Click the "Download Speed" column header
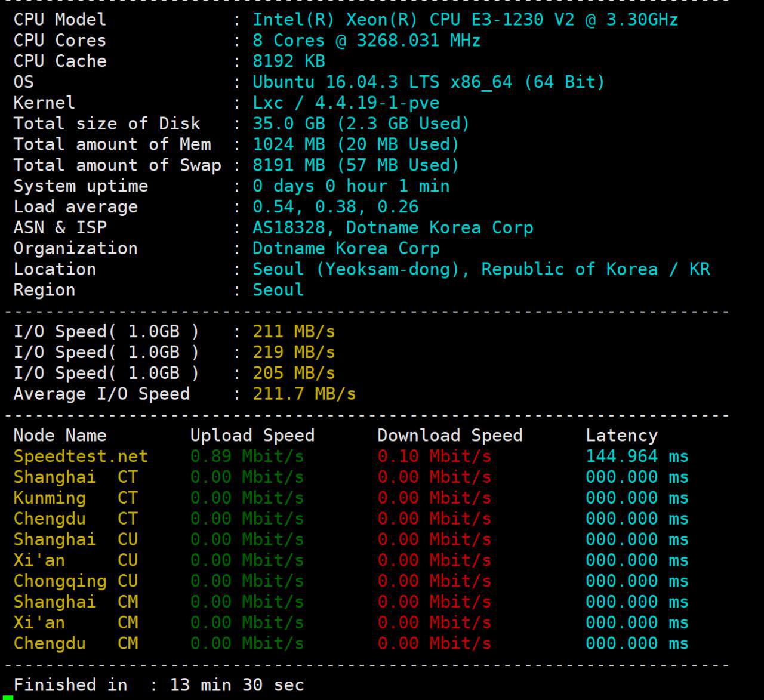Screen dimensions: 764x700 point(449,436)
